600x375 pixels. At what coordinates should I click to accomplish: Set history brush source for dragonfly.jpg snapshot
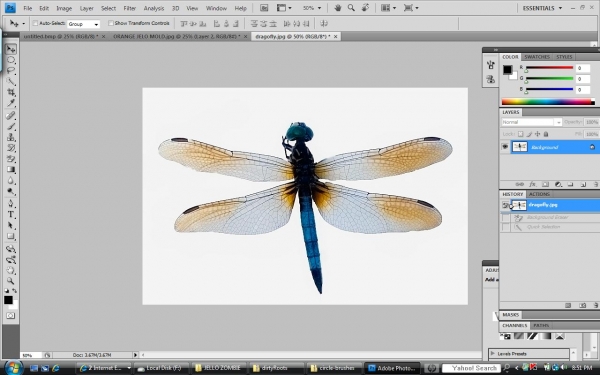pos(506,205)
